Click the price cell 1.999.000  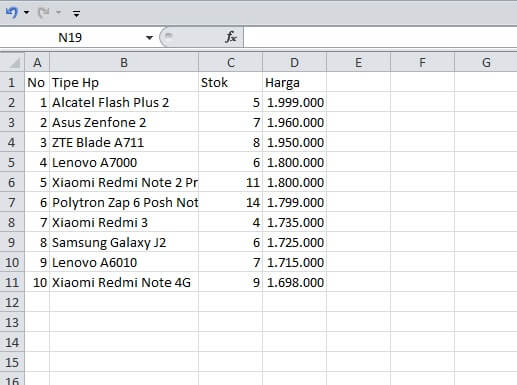(x=294, y=102)
